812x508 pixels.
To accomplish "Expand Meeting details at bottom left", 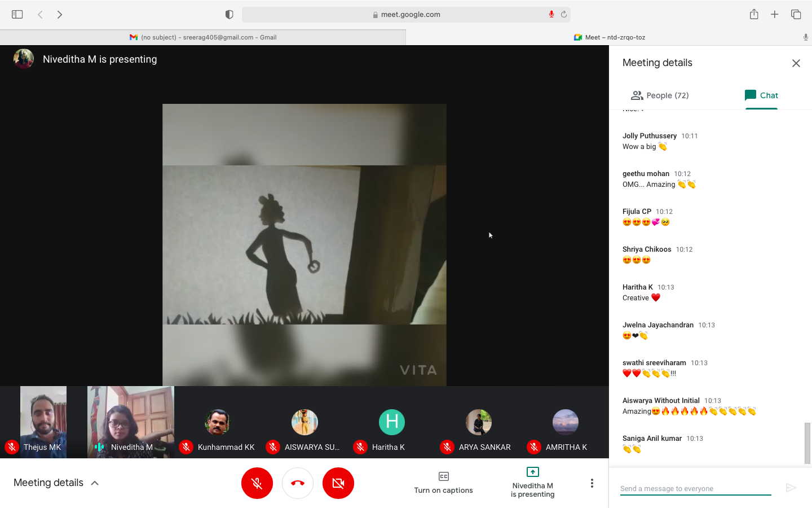I will pyautogui.click(x=56, y=483).
